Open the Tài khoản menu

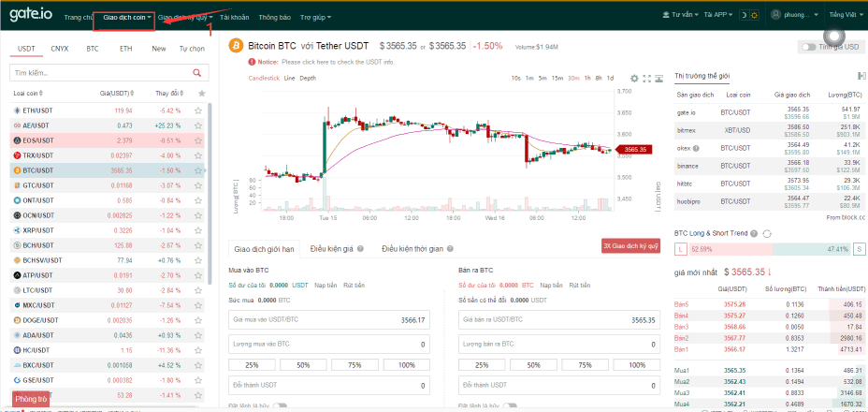(233, 18)
